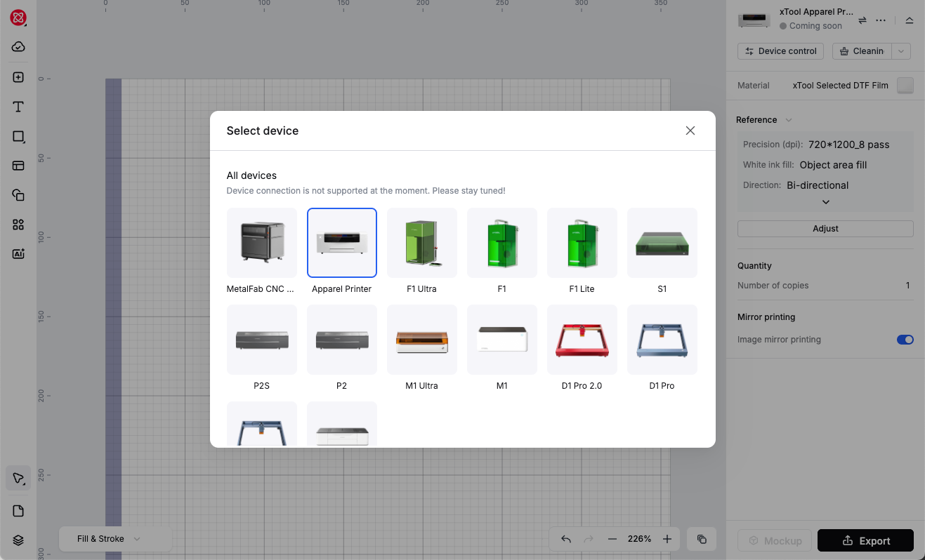Expand the Reference dropdown
The height and width of the screenshot is (560, 925).
tap(789, 120)
